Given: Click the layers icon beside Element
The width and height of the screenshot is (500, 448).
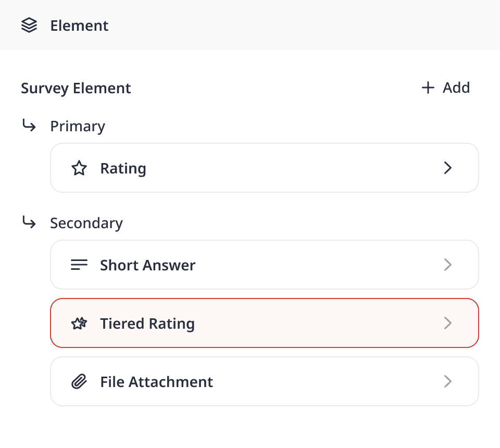Looking at the screenshot, I should coord(29,26).
